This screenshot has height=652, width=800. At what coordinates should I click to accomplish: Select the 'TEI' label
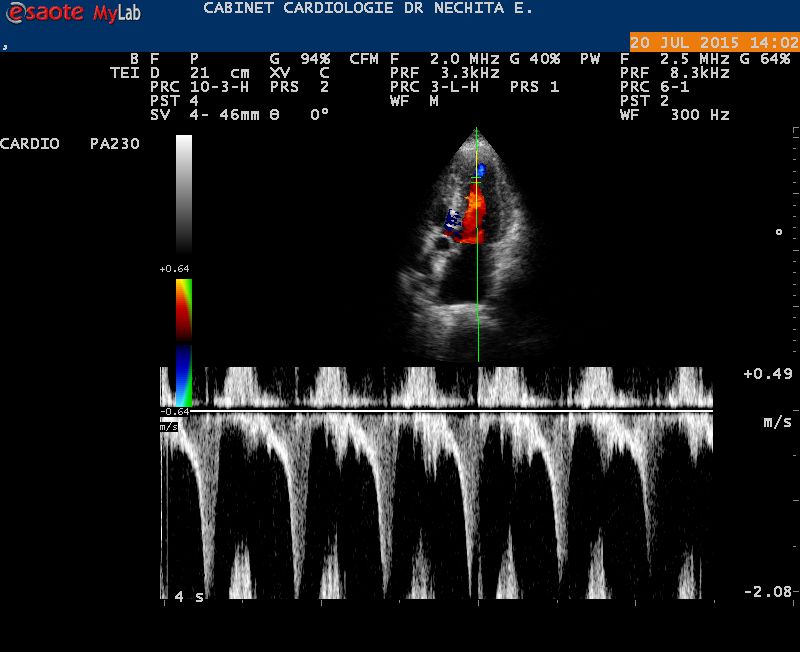125,73
